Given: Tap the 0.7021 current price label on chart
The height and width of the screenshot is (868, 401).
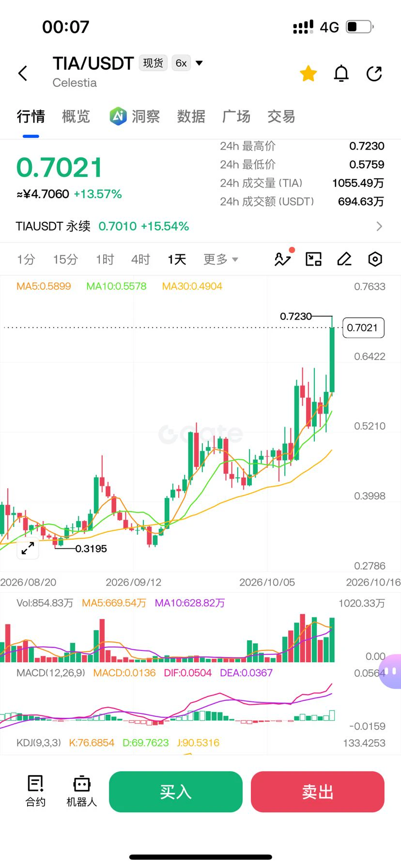Looking at the screenshot, I should click(363, 327).
